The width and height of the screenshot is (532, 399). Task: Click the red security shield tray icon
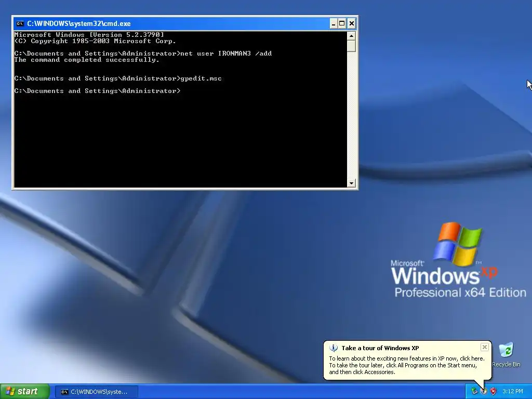point(494,392)
